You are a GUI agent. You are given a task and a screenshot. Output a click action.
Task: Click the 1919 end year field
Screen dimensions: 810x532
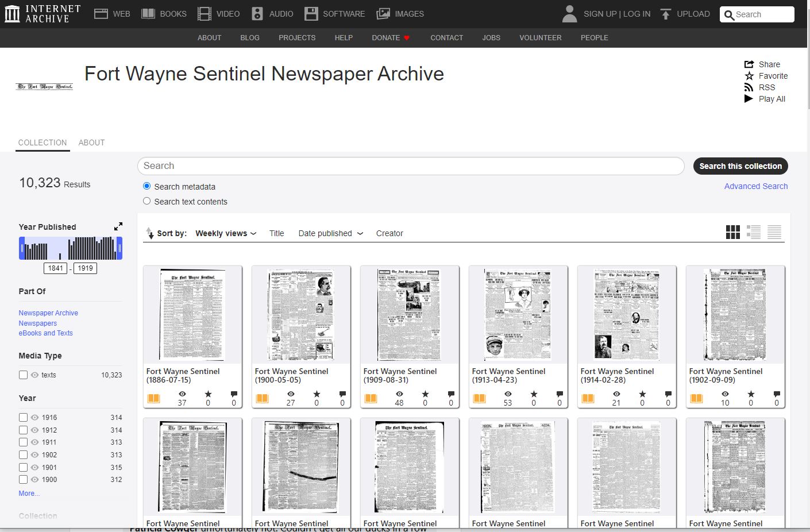pyautogui.click(x=85, y=268)
